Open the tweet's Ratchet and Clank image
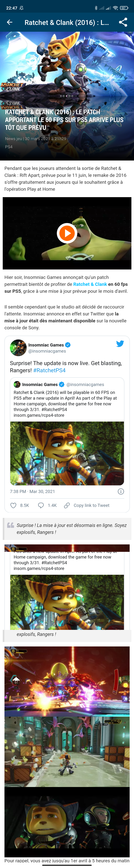The width and height of the screenshot is (134, 868). pyautogui.click(x=67, y=453)
